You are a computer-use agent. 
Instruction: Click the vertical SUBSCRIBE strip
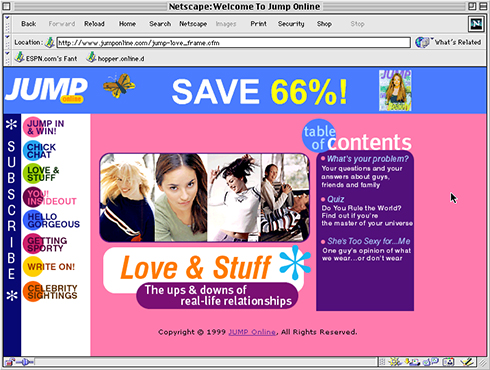click(12, 210)
